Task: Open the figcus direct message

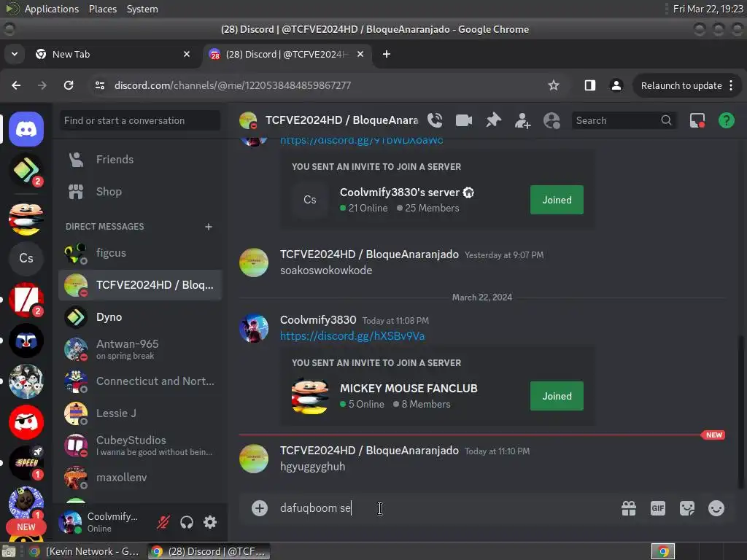Action: [x=140, y=253]
